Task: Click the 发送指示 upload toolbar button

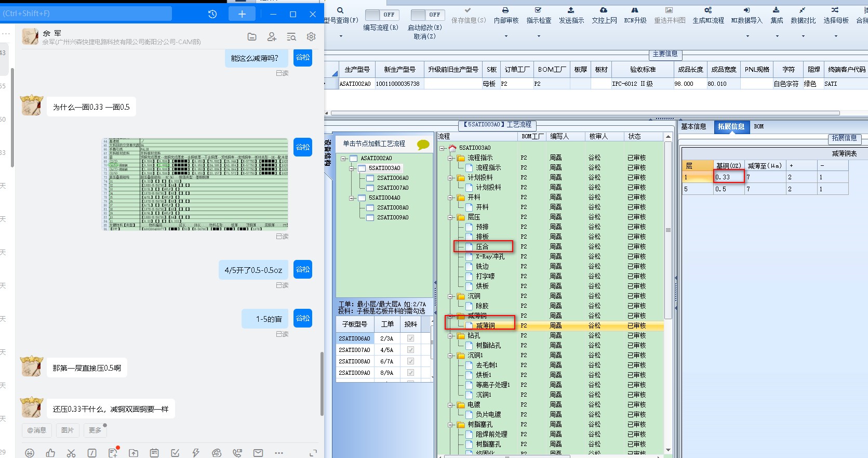Action: 571,16
